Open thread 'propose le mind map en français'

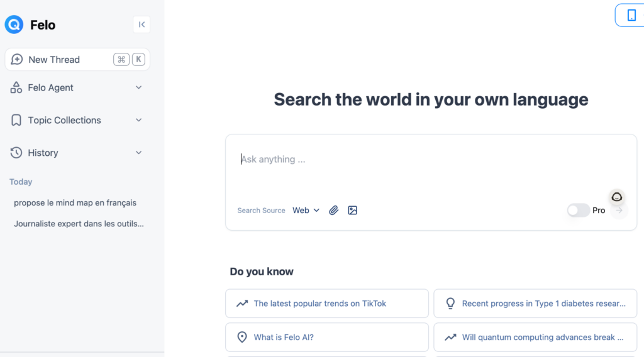tap(75, 203)
